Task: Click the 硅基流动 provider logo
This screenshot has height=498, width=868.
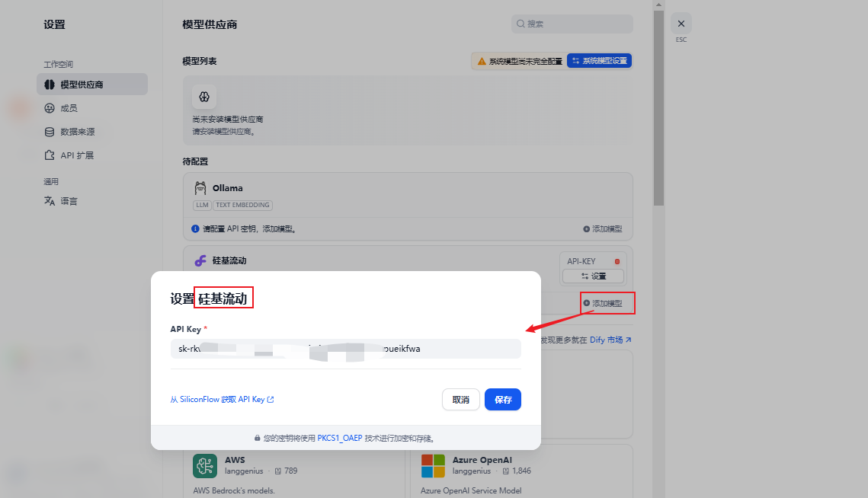Action: pyautogui.click(x=200, y=260)
